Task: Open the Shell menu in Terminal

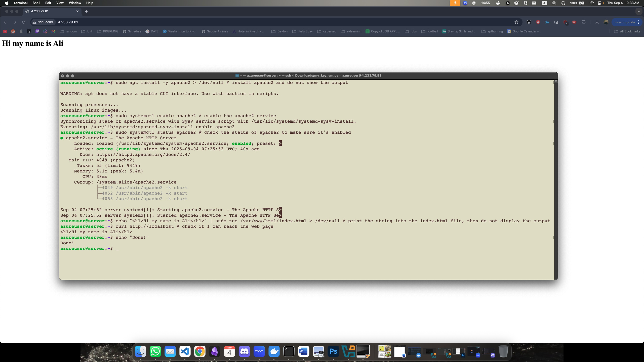Action: [36, 3]
